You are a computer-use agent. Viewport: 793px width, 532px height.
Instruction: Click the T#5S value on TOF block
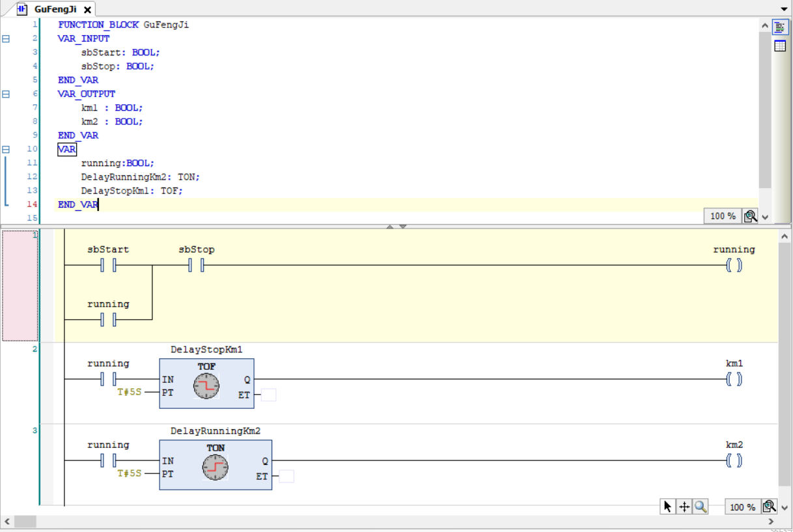[x=129, y=392]
